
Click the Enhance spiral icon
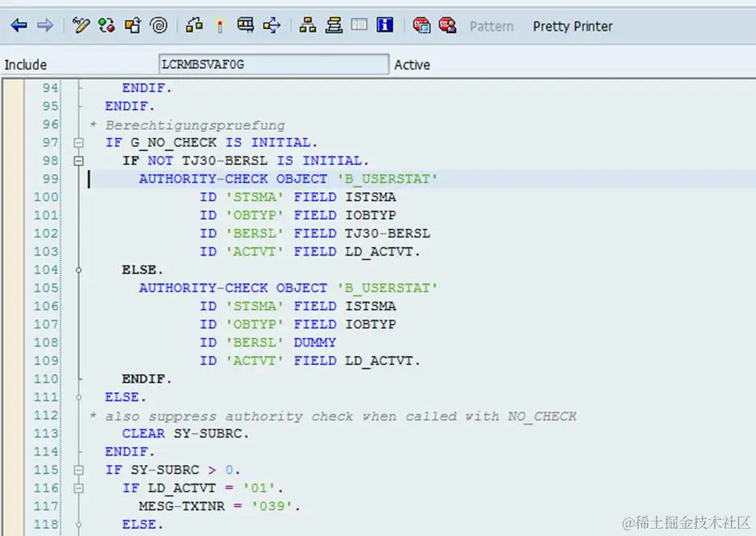click(158, 25)
